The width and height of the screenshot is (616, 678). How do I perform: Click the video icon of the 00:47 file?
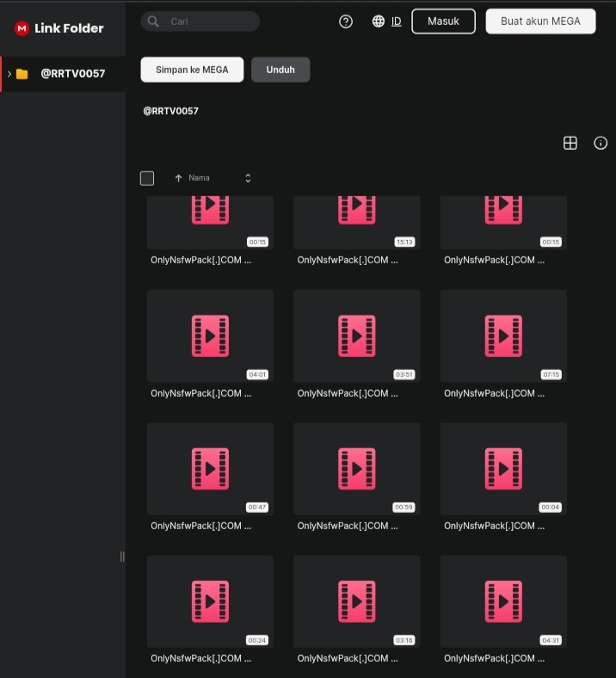coord(210,469)
